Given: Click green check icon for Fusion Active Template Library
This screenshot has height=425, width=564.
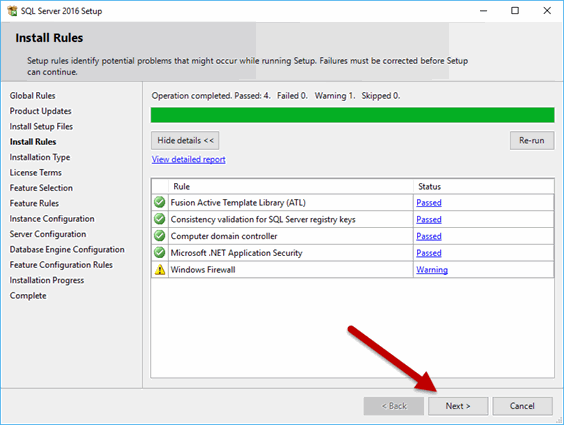Looking at the screenshot, I should (159, 202).
